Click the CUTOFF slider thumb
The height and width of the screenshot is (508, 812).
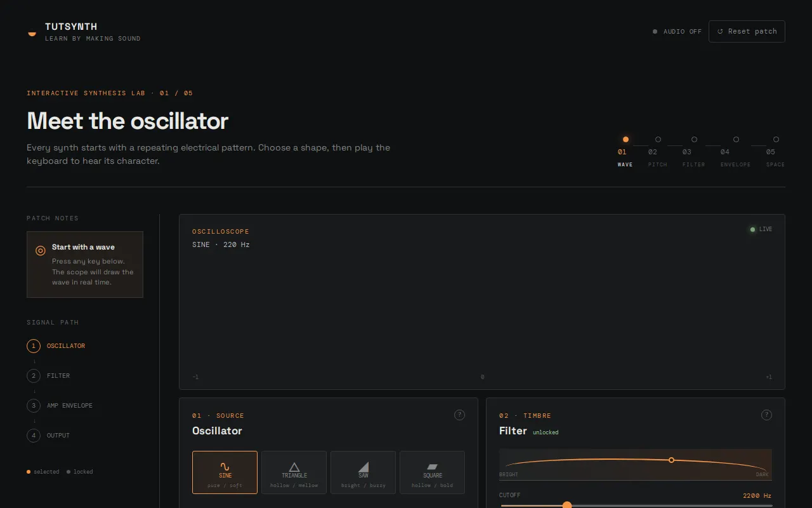pos(567,505)
